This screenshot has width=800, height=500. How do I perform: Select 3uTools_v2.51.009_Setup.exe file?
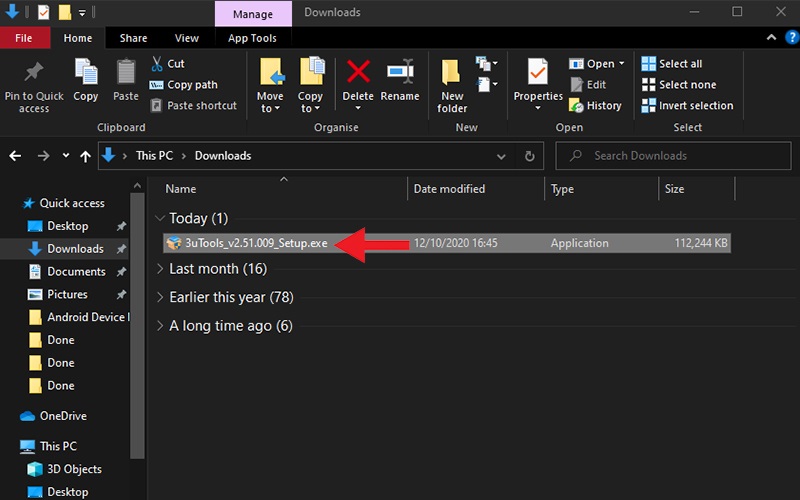click(x=447, y=243)
